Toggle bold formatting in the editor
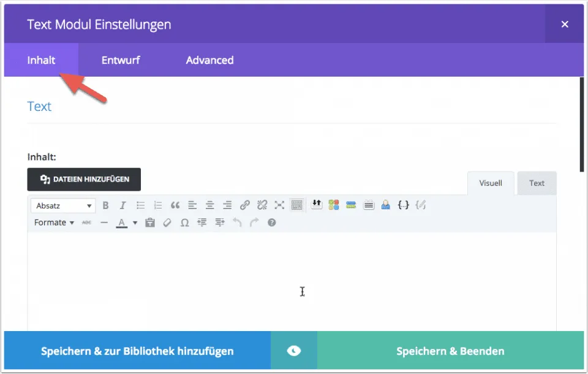Viewport: 588px width, 374px height. pyautogui.click(x=105, y=205)
